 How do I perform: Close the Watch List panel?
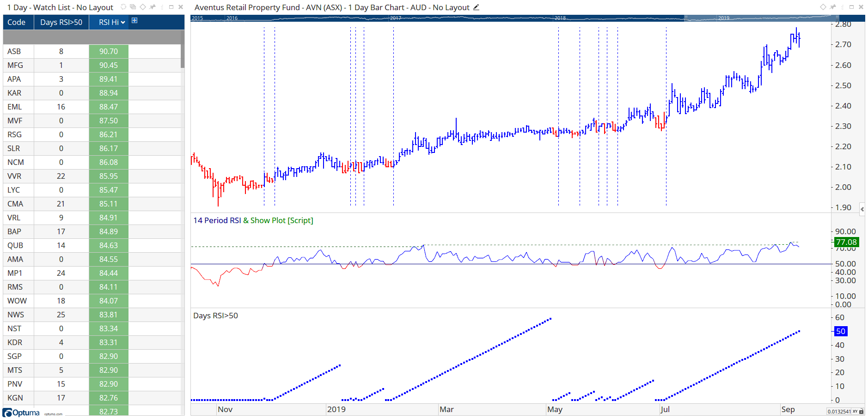pyautogui.click(x=181, y=7)
